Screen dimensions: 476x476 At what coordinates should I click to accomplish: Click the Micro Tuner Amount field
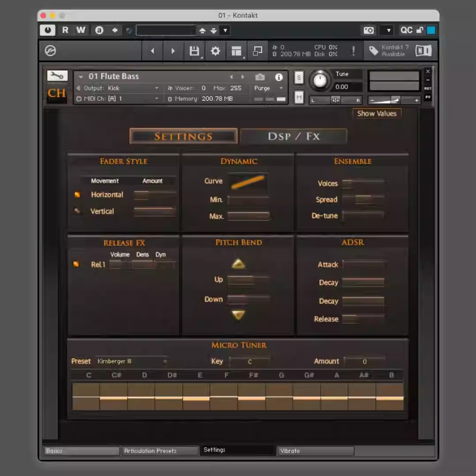click(x=365, y=362)
